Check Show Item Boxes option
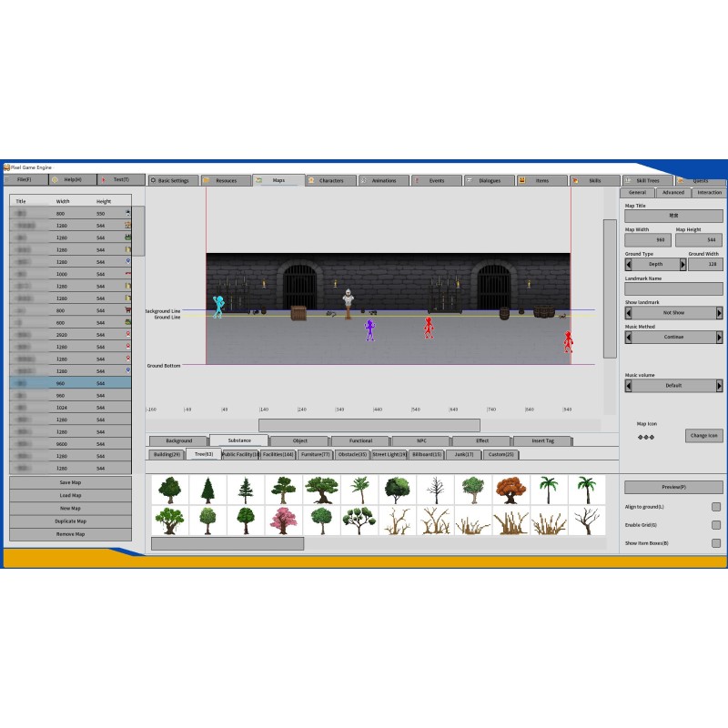This screenshot has height=728, width=728. tap(716, 543)
